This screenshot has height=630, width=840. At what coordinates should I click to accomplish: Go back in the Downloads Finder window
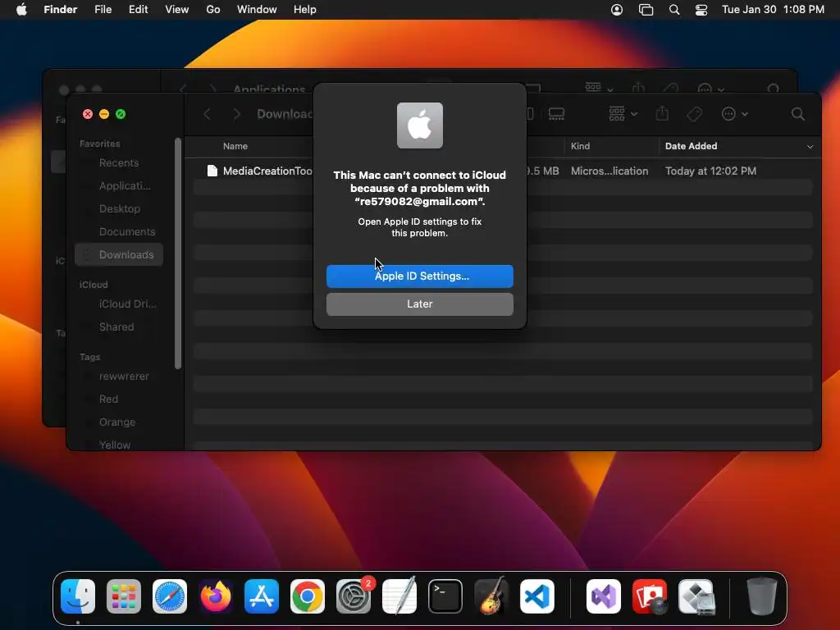tap(208, 113)
